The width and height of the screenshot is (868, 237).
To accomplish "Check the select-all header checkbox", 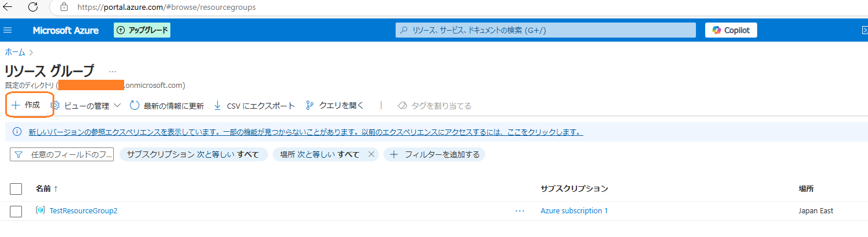I will tap(16, 189).
